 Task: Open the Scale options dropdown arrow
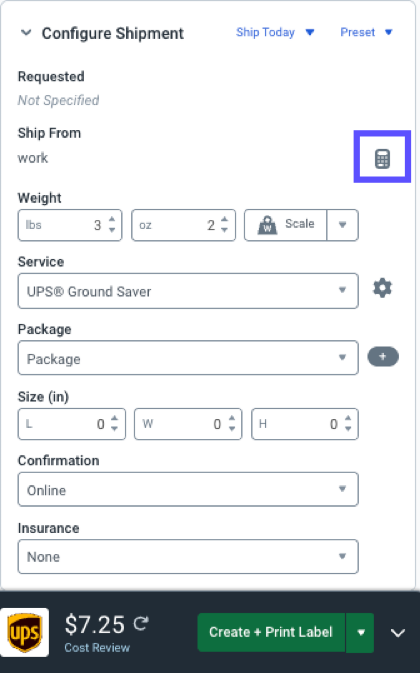coord(342,225)
